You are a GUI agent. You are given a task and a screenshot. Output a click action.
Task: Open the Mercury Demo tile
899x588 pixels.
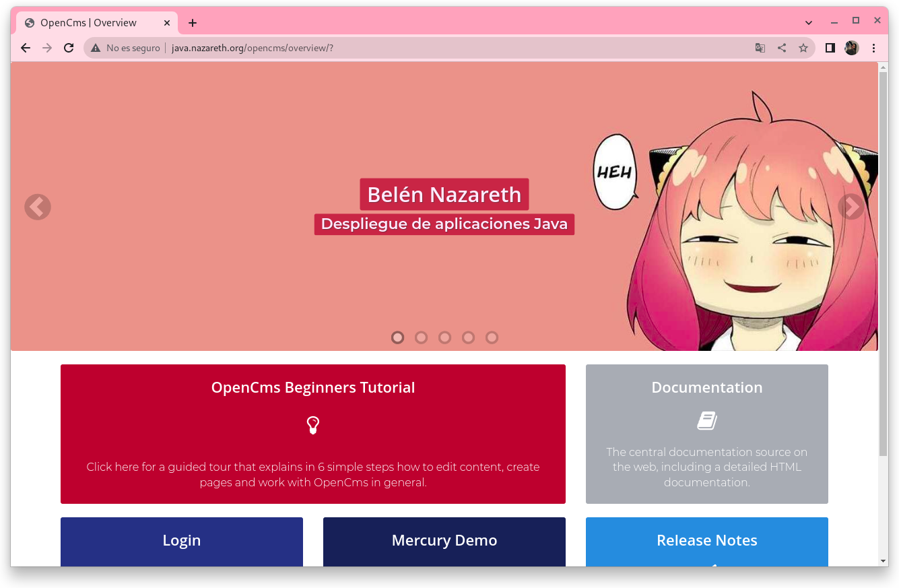click(x=444, y=541)
